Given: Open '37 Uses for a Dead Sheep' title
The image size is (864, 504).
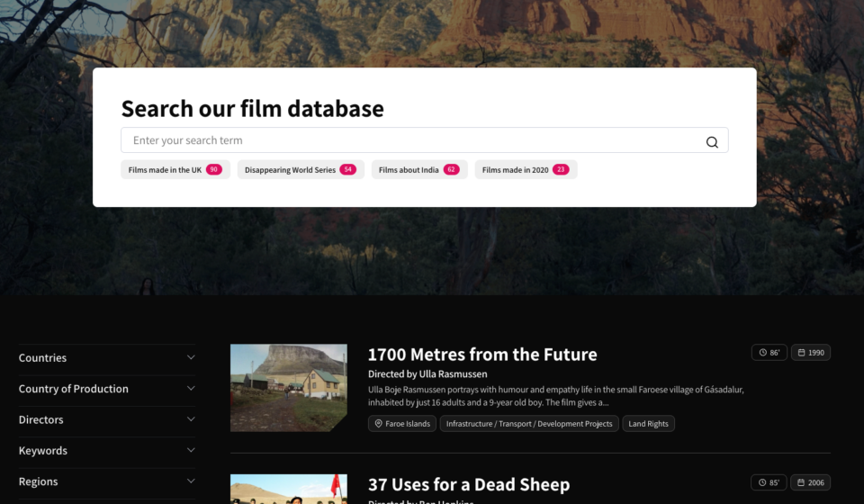Looking at the screenshot, I should pyautogui.click(x=469, y=485).
